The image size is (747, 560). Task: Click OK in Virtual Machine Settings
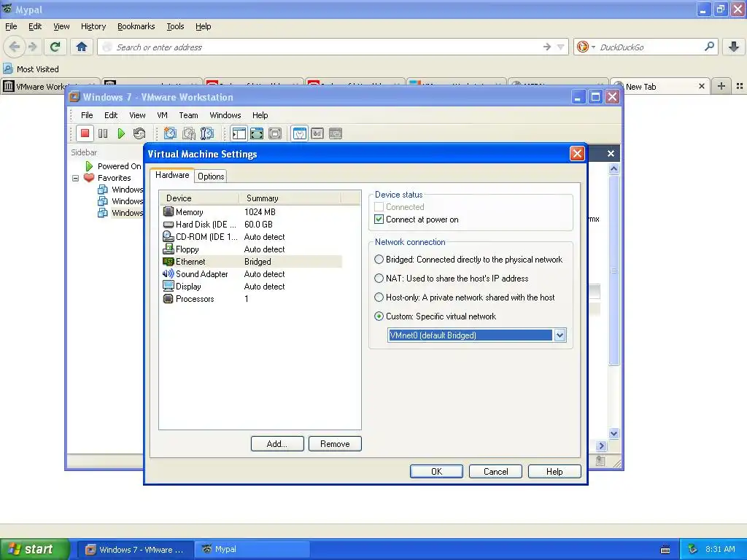point(436,472)
